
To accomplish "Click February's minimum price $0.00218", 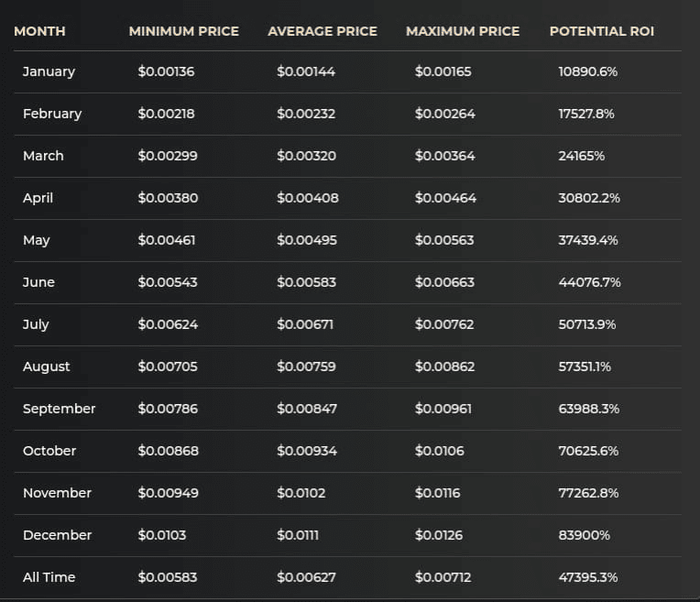I will [x=166, y=114].
